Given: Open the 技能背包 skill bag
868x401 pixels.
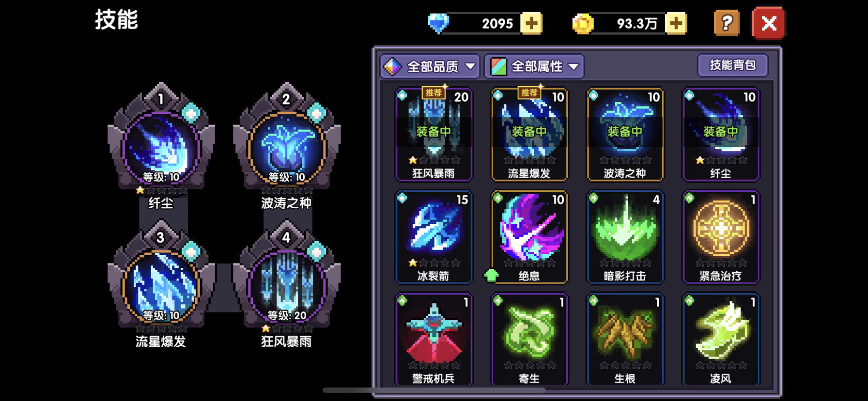Looking at the screenshot, I should point(732,65).
